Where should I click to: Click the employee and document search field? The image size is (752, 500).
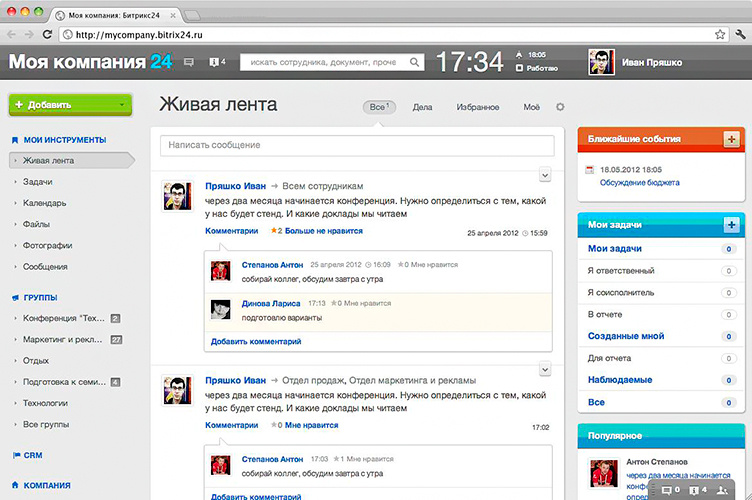332,62
